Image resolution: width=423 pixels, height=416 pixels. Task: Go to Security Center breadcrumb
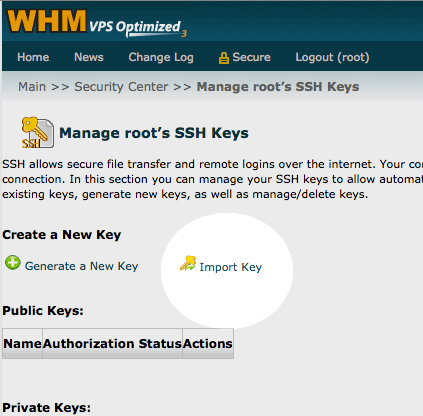pos(121,87)
